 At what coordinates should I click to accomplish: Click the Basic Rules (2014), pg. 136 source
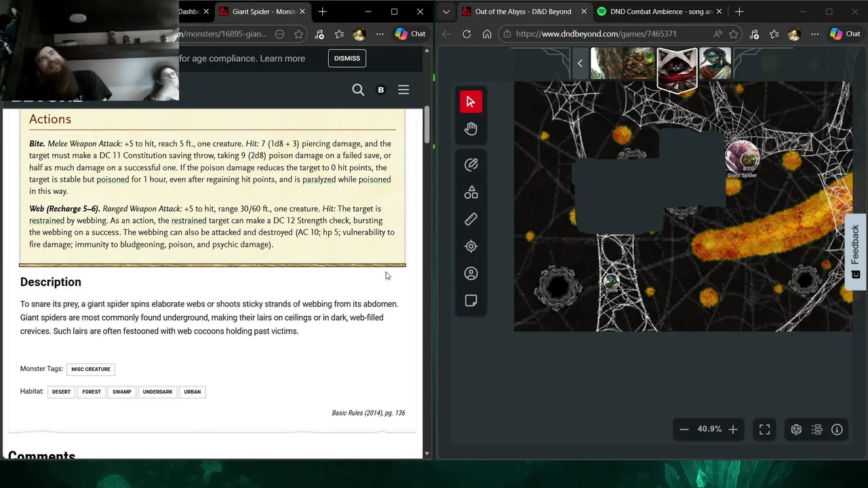[368, 413]
